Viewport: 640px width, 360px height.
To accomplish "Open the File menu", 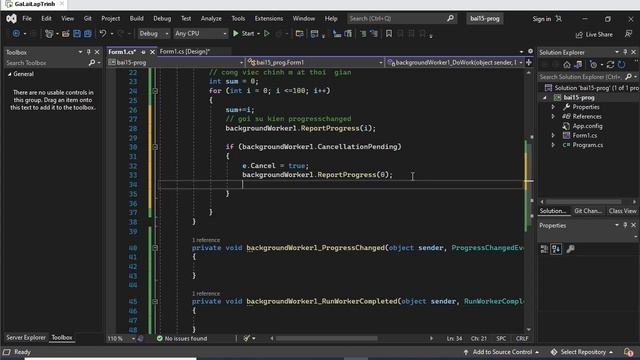I will click(x=27, y=18).
